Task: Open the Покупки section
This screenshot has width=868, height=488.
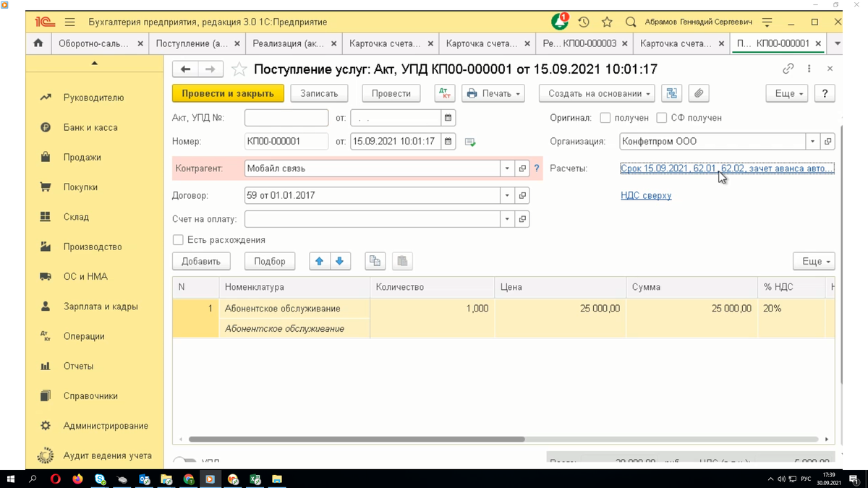Action: tap(80, 187)
